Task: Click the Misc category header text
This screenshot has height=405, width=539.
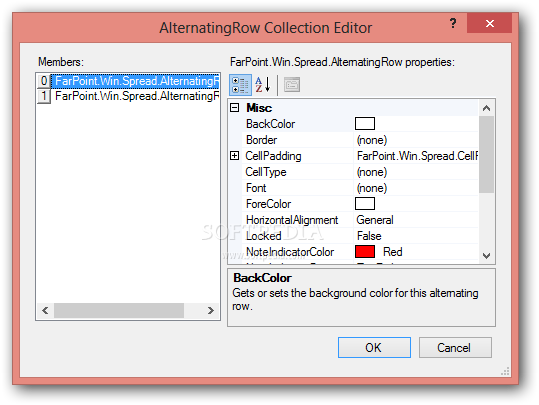Action: pyautogui.click(x=259, y=108)
